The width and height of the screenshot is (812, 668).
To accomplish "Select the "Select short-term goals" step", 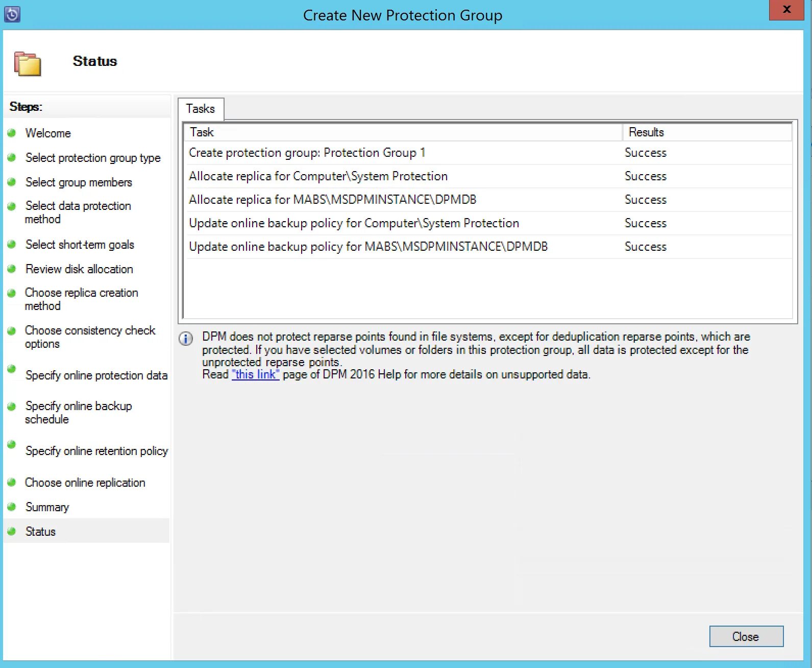I will coord(80,245).
